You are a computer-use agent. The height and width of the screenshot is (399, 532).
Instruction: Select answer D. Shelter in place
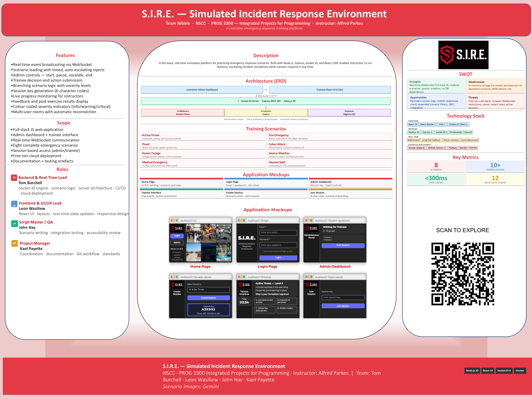coord(287,310)
